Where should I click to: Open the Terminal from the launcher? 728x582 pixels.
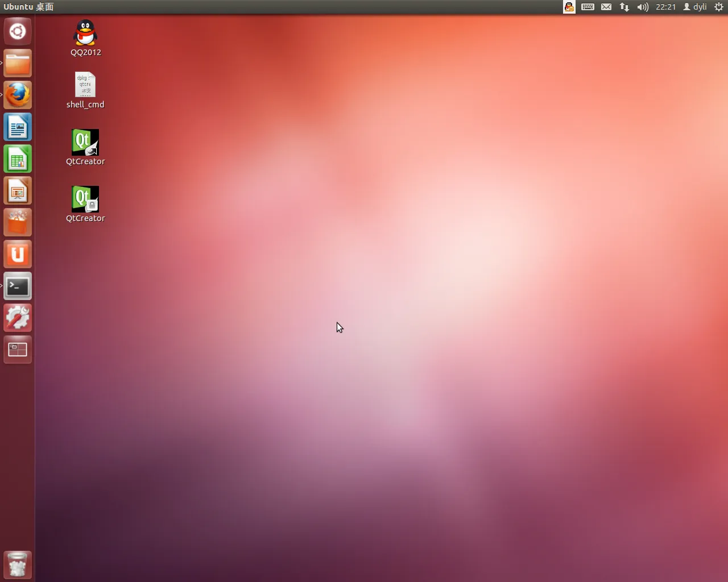(18, 286)
